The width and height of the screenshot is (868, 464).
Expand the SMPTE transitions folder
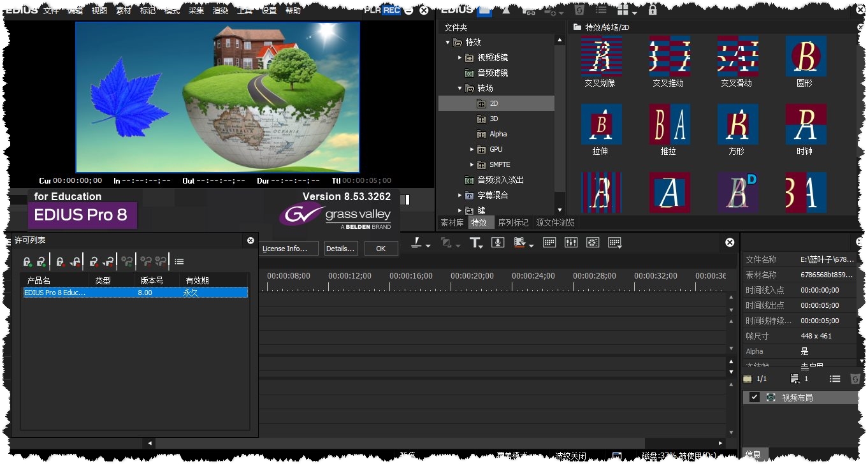pyautogui.click(x=472, y=164)
